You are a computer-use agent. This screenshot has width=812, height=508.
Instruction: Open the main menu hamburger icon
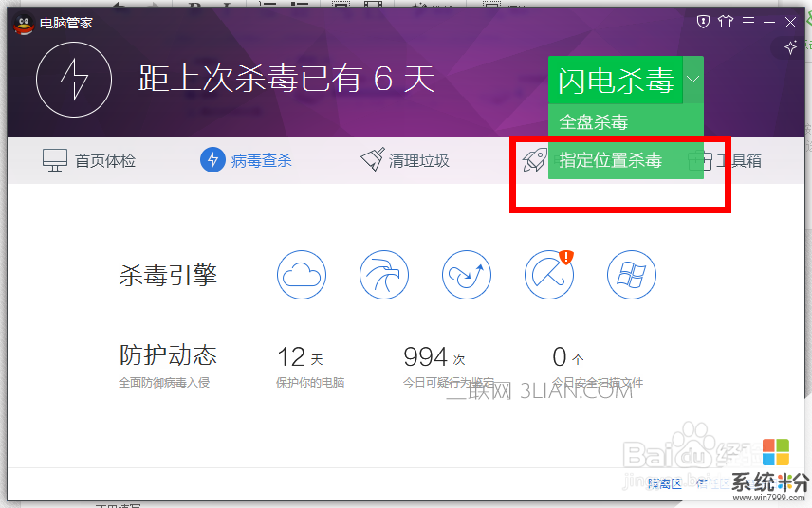[x=747, y=22]
